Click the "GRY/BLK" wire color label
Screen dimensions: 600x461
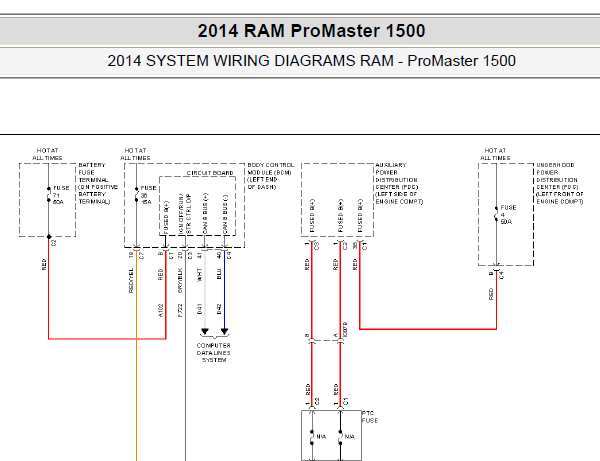180,280
